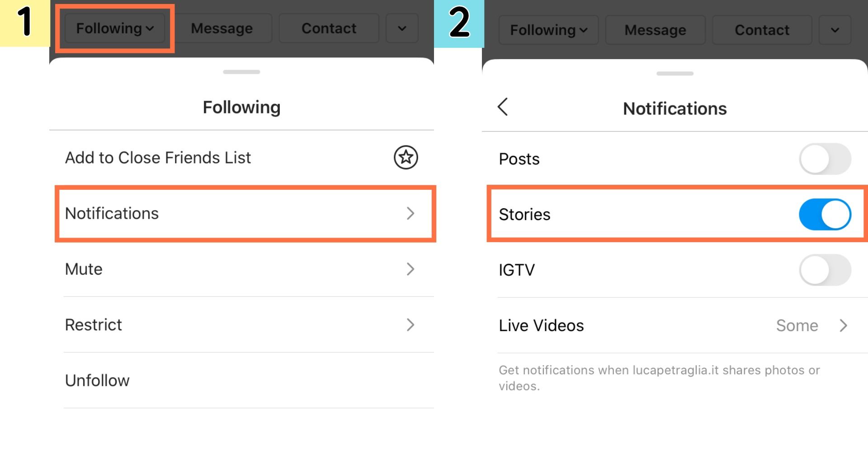
Task: Go back using the left arrow
Action: tap(503, 107)
